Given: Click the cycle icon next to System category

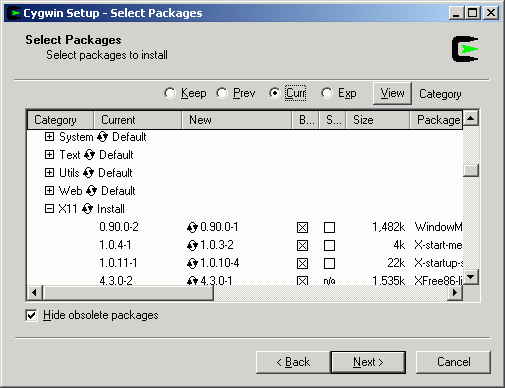Looking at the screenshot, I should pyautogui.click(x=103, y=137).
